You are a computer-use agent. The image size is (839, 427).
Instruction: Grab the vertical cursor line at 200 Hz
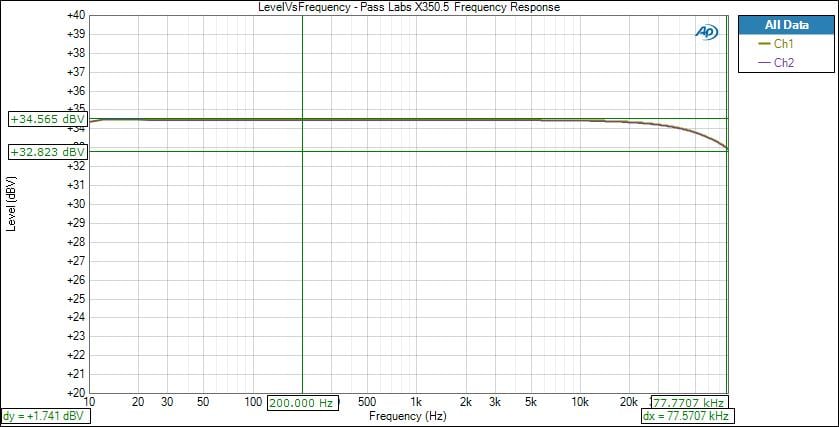coord(302,250)
